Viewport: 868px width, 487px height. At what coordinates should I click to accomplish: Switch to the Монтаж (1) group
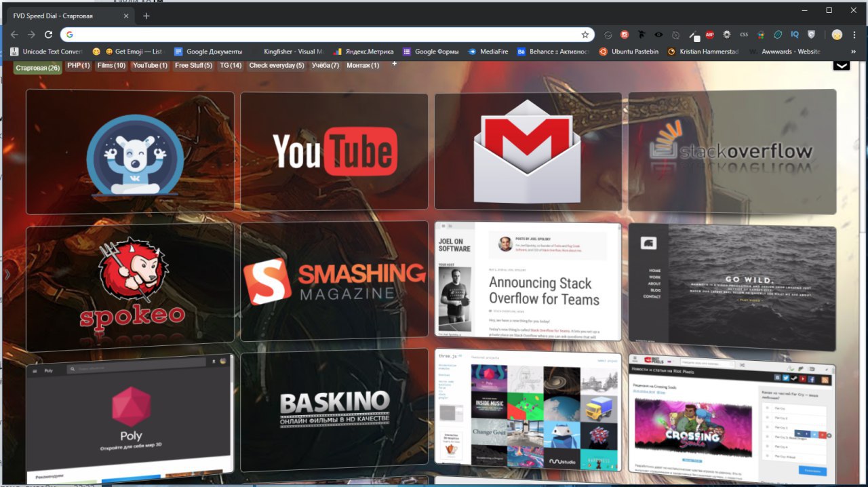click(x=363, y=66)
